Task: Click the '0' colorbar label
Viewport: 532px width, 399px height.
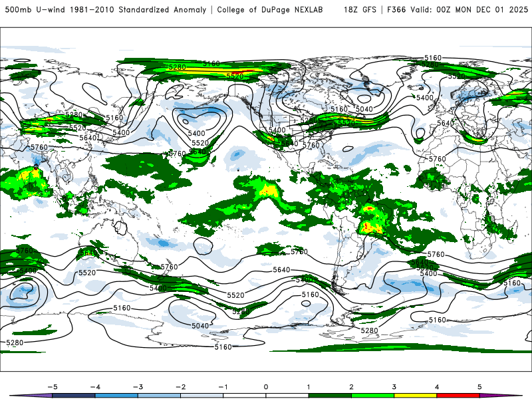Action: pos(266,387)
